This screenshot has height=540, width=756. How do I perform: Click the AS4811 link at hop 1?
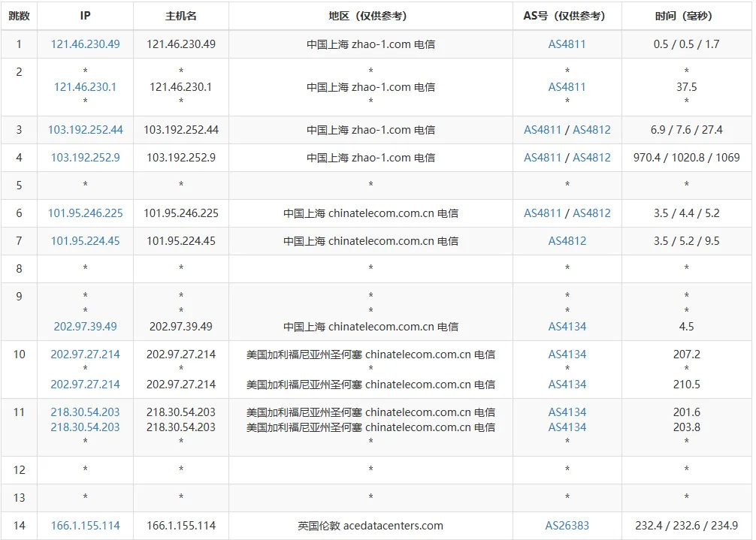pos(567,44)
